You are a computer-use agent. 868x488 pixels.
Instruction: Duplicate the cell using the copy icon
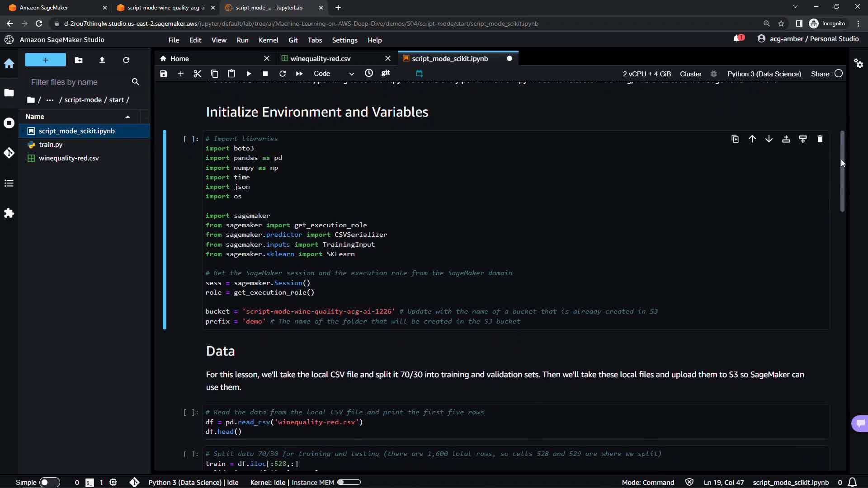click(735, 139)
